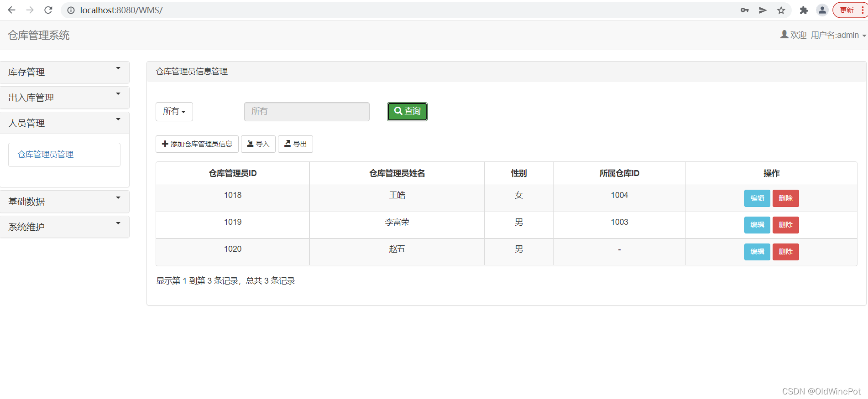Viewport: 868px width, 399px height.
Task: Expand the 系统维护 sidebar section
Action: 65,227
